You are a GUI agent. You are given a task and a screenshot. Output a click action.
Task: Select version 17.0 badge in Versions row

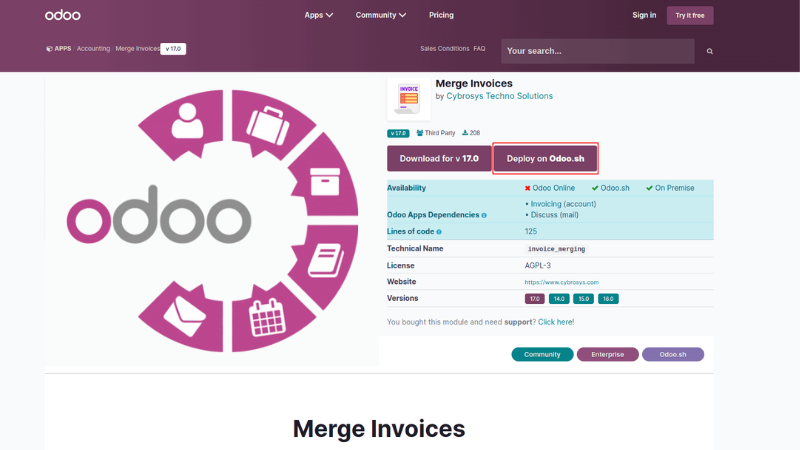534,298
